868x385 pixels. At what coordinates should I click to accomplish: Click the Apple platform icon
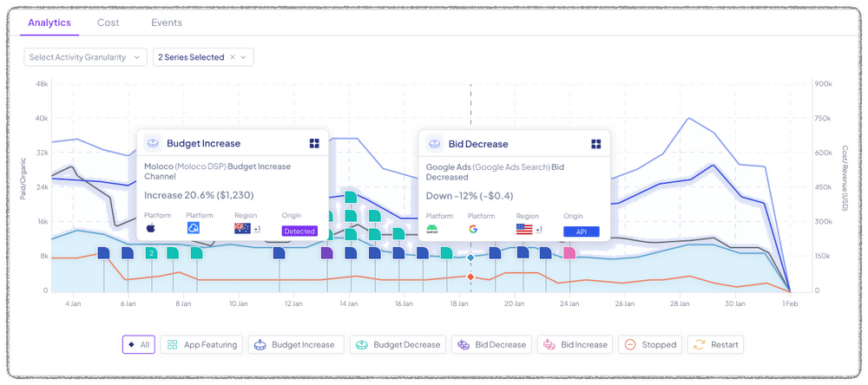150,229
